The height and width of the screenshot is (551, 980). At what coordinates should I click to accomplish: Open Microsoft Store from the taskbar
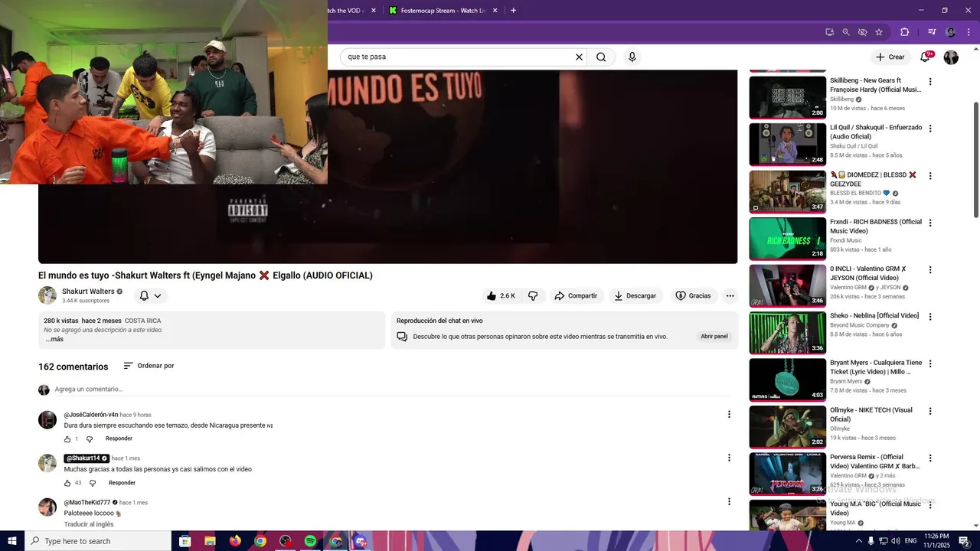(x=185, y=541)
